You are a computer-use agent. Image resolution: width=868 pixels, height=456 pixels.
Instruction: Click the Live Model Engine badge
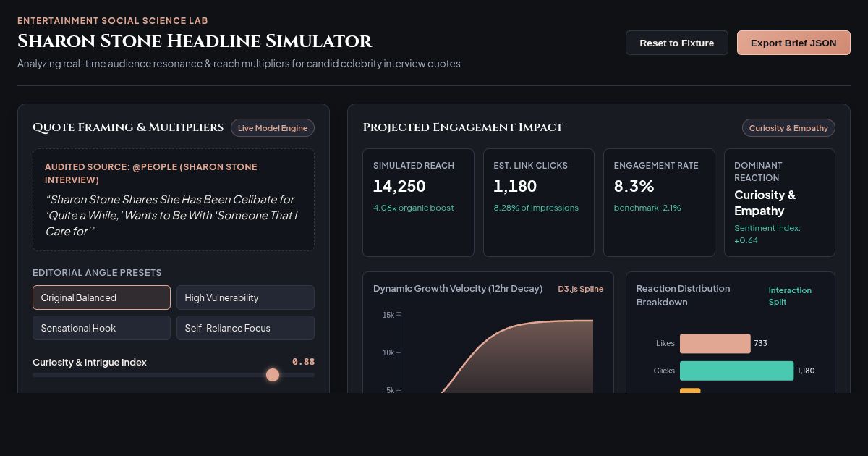273,128
